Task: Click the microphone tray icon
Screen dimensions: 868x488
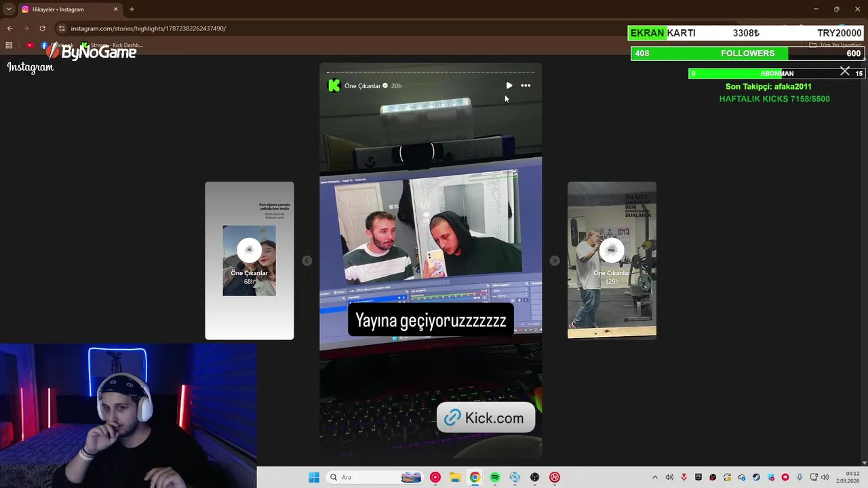Action: coord(800,477)
